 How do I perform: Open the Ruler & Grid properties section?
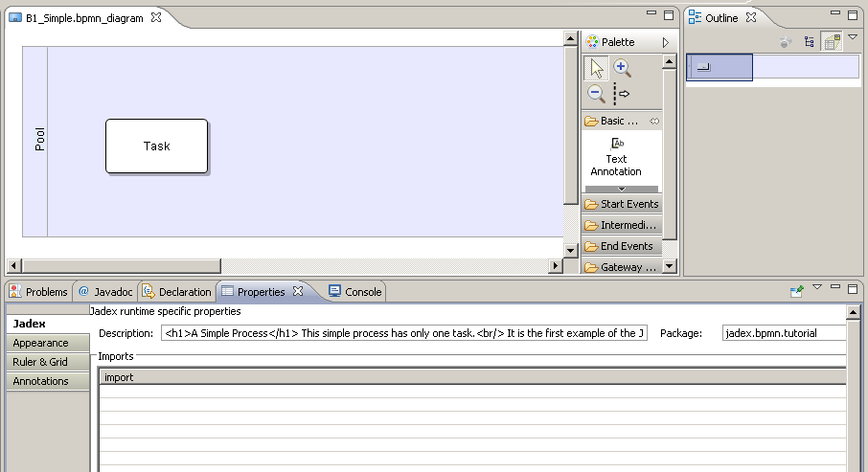pos(40,362)
